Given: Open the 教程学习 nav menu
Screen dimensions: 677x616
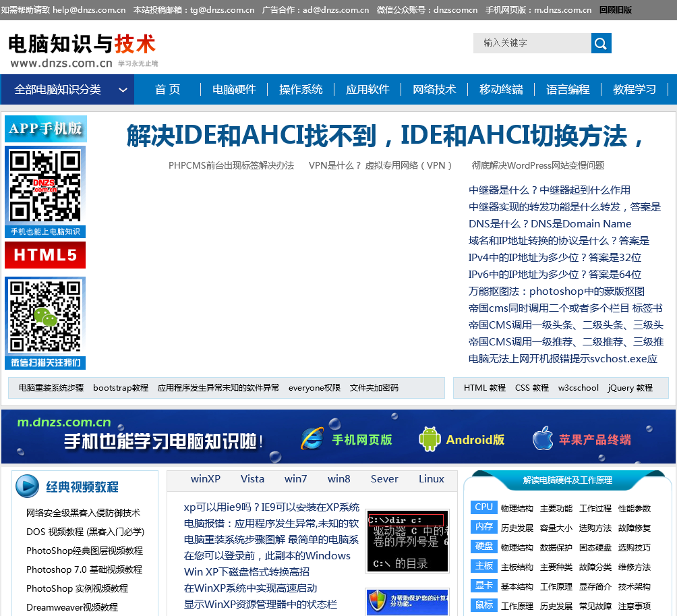Looking at the screenshot, I should (635, 90).
